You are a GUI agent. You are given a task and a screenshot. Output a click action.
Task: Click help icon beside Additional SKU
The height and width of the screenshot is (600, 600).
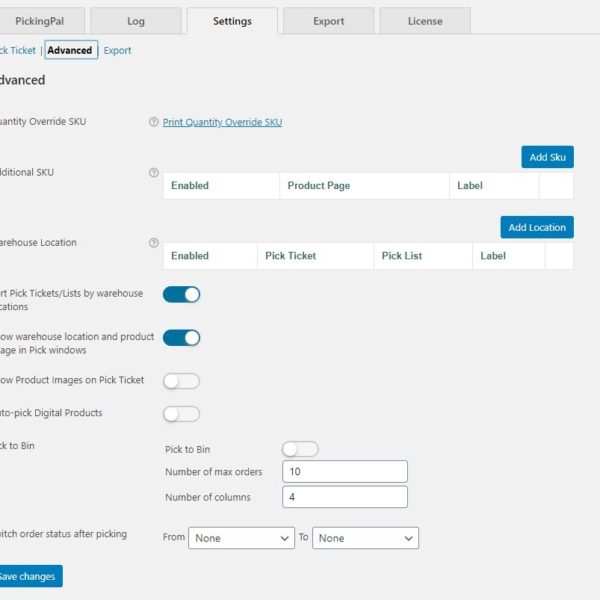(x=154, y=173)
